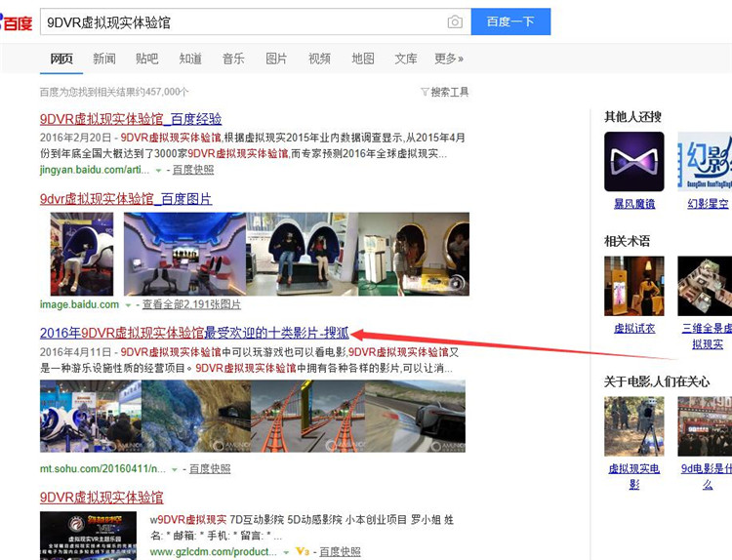Open the 音乐 tab

[x=233, y=59]
